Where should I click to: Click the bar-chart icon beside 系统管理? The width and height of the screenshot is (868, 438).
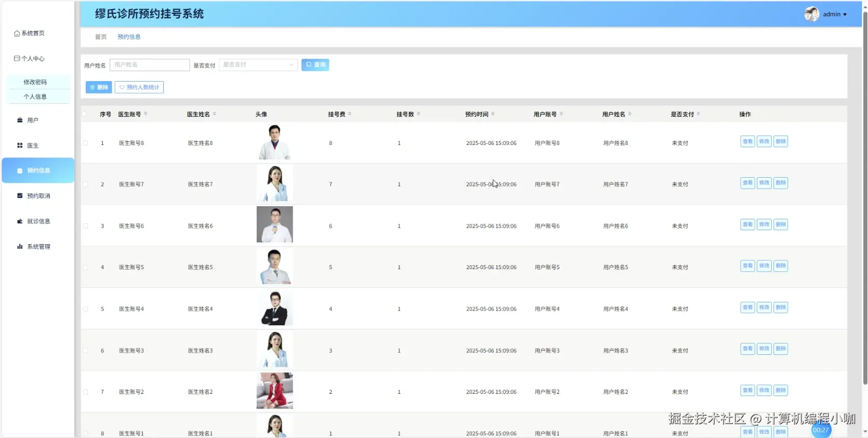pos(20,247)
